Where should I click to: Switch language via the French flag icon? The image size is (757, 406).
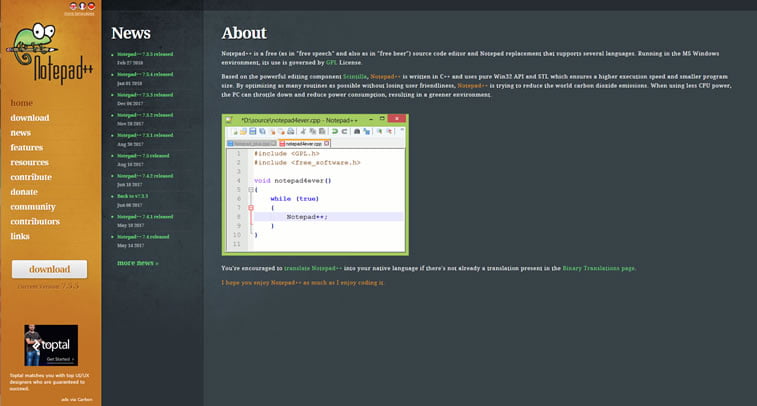click(82, 6)
